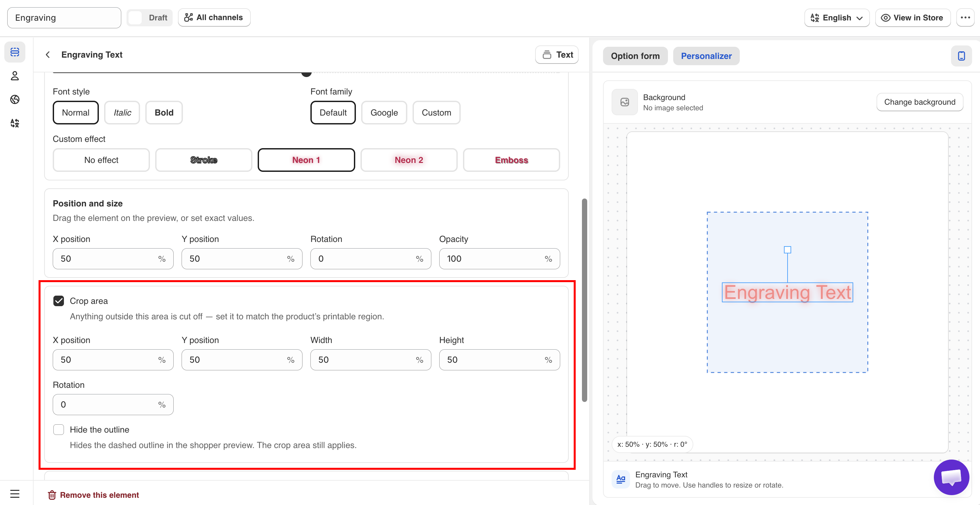The image size is (980, 505).
Task: Open the globe channels sidebar icon
Action: [15, 99]
